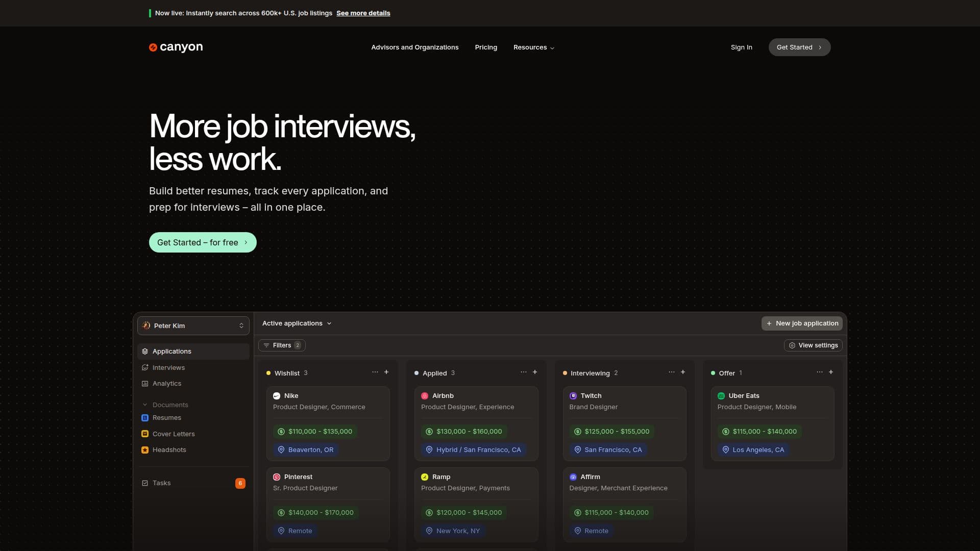Click the Wishlist column title

coord(287,373)
